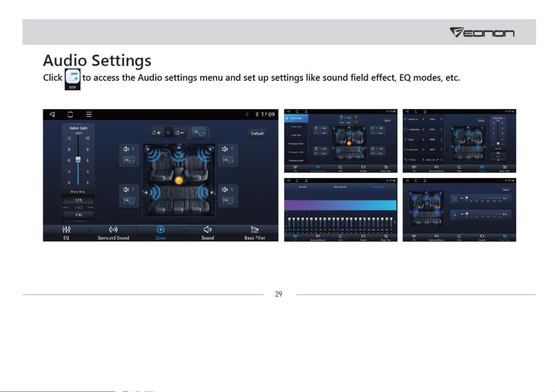Open the rear-right speaker filter curve

point(228,201)
